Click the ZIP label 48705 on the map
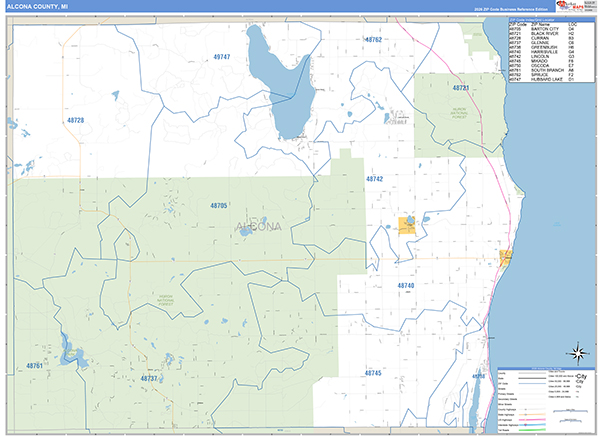 point(218,206)
